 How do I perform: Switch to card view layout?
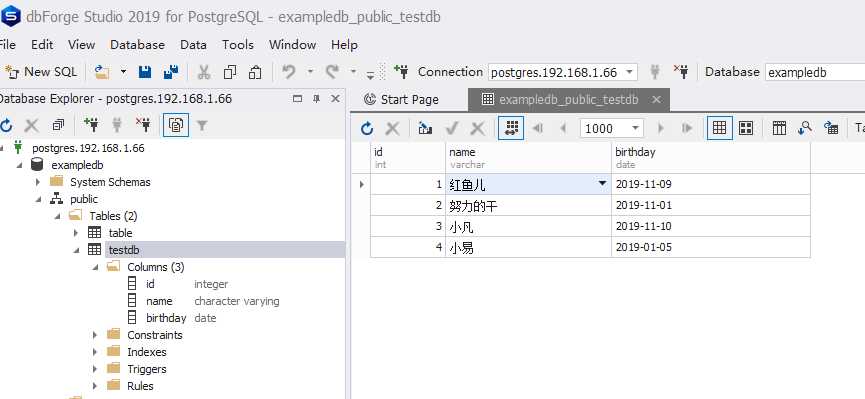pos(746,129)
